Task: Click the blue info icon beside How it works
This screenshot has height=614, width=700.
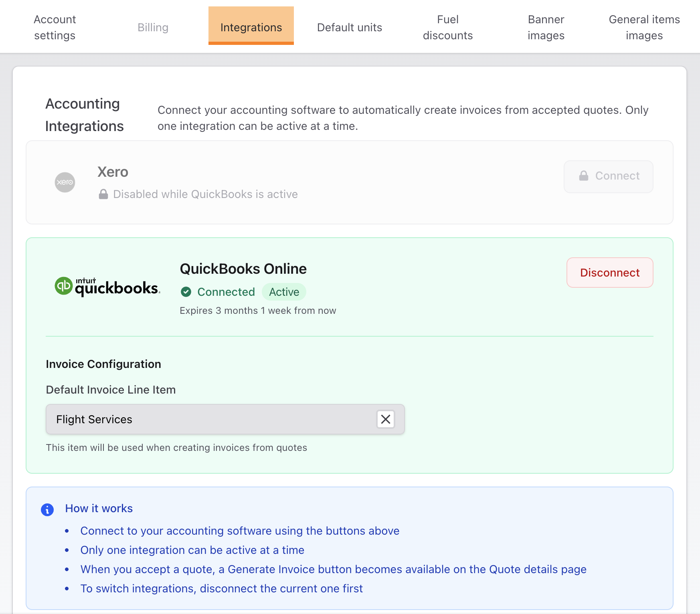Action: (47, 509)
